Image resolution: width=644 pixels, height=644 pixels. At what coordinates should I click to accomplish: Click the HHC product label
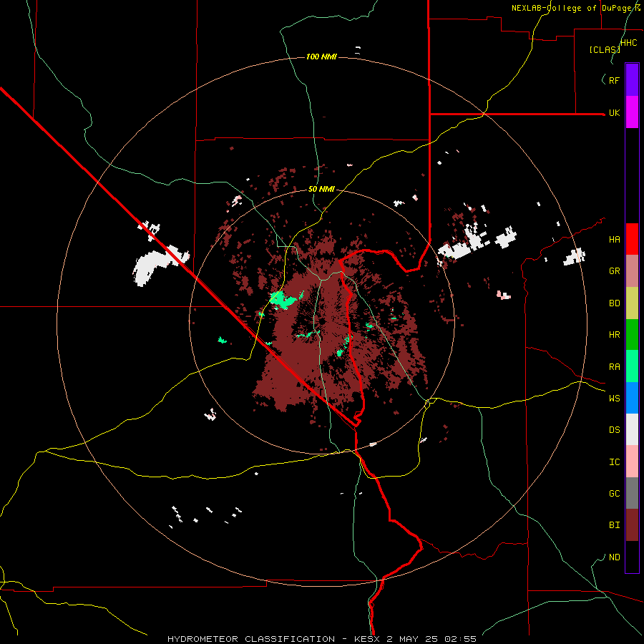[x=629, y=43]
